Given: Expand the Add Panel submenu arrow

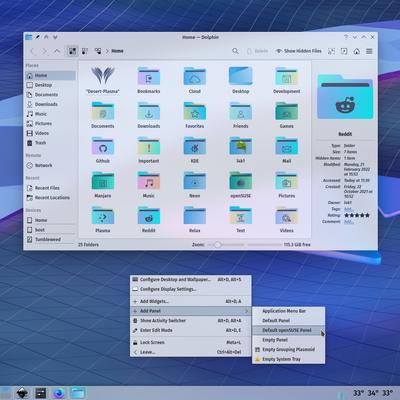Looking at the screenshot, I should pos(247,311).
